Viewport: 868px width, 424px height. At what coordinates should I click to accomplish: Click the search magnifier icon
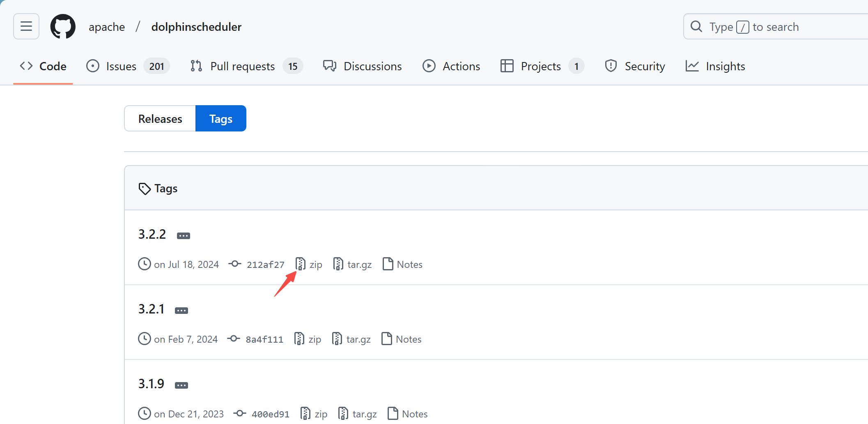click(696, 27)
